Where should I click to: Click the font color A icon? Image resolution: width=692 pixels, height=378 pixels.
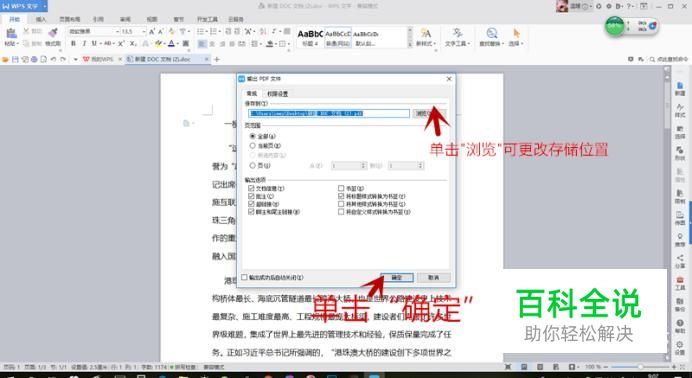[172, 44]
